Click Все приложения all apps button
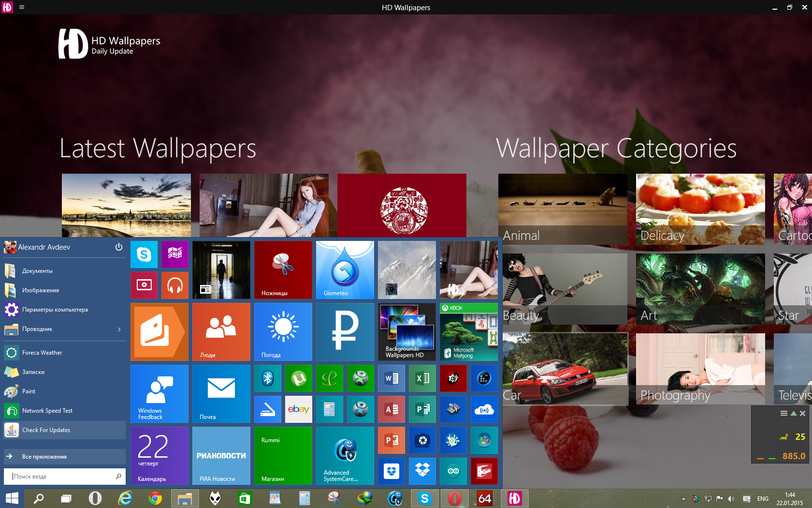The width and height of the screenshot is (812, 508). [x=65, y=457]
